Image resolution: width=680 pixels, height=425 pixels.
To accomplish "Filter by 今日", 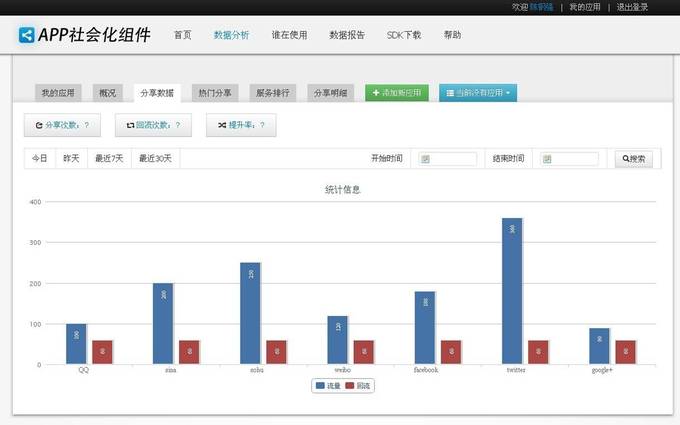I will [40, 158].
